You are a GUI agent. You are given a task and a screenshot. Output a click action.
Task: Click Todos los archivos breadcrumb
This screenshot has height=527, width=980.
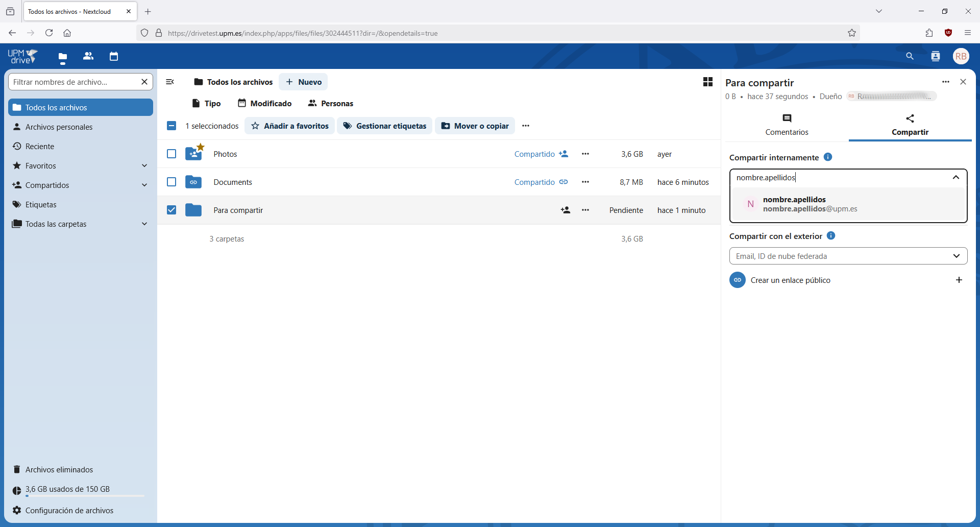pyautogui.click(x=233, y=82)
